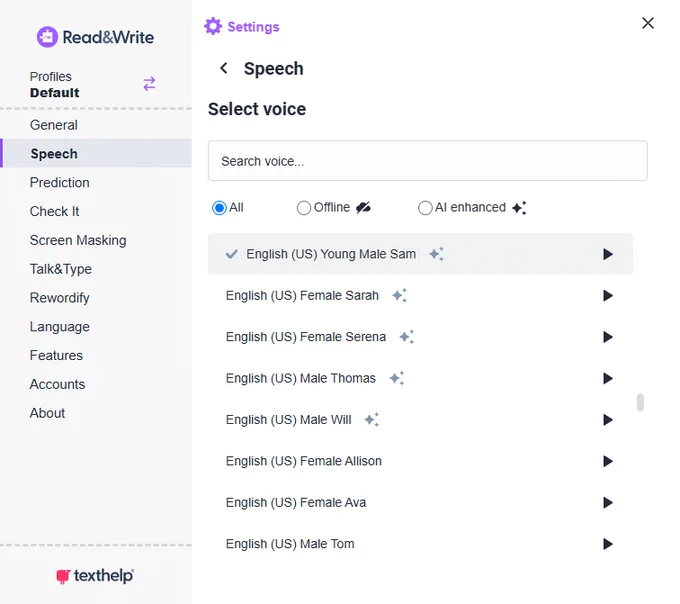Click the AI enhanced sparkle icon in filters

[x=519, y=208]
